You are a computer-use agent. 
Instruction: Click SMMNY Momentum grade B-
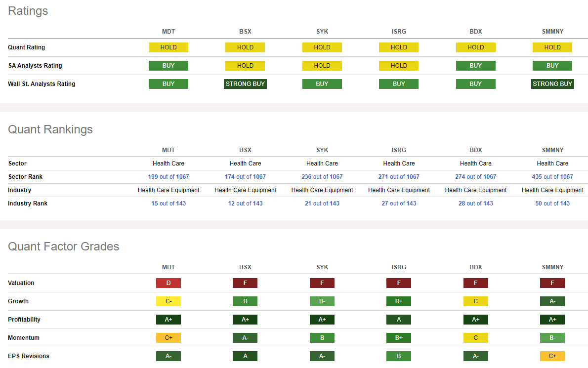coord(552,338)
